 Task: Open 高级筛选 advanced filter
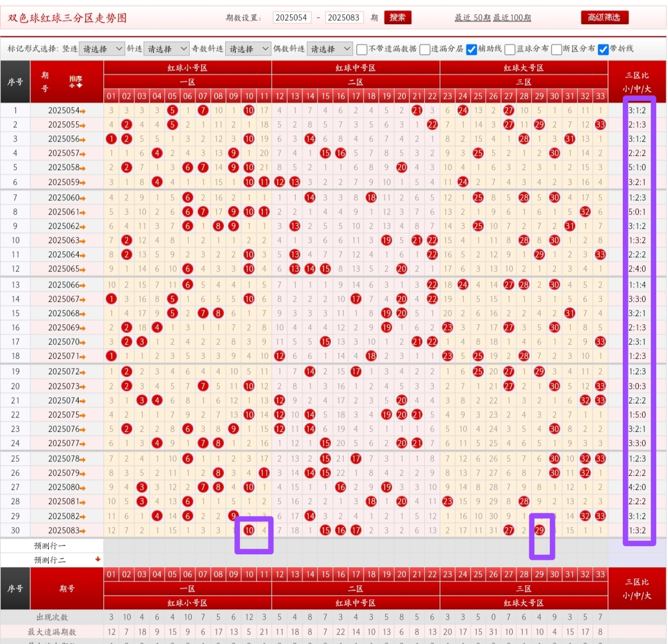604,17
